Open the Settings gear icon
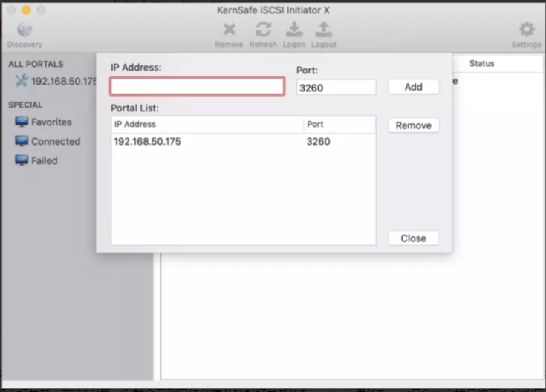The height and width of the screenshot is (392, 546). coord(527,29)
